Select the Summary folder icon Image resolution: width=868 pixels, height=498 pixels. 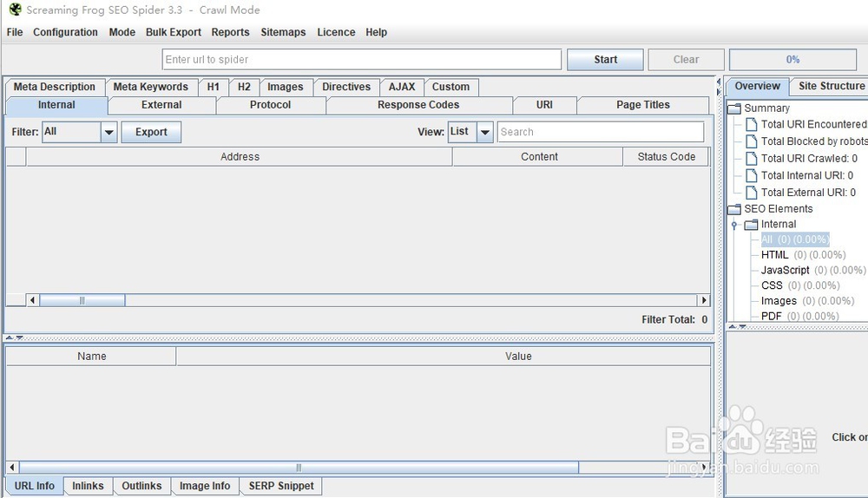pyautogui.click(x=734, y=108)
